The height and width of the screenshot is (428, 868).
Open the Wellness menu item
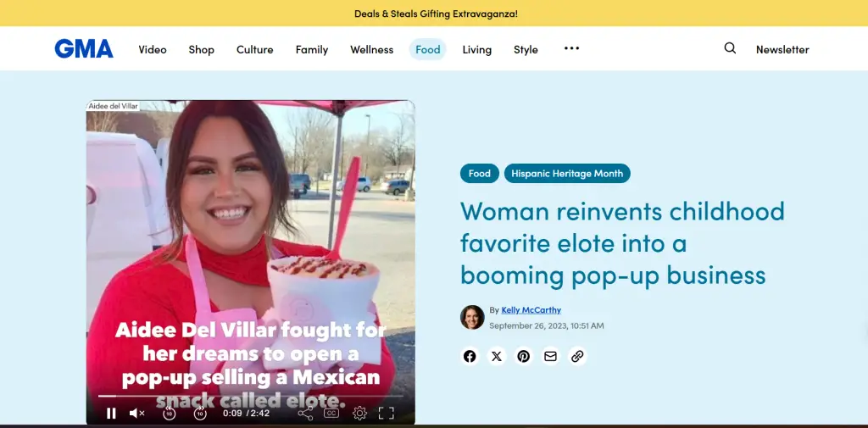click(371, 49)
